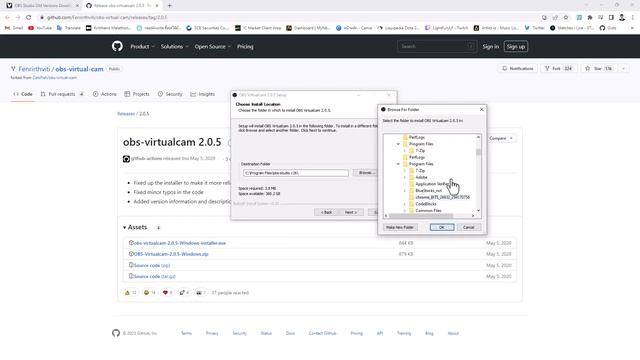Click the Sign in link

pos(491,47)
